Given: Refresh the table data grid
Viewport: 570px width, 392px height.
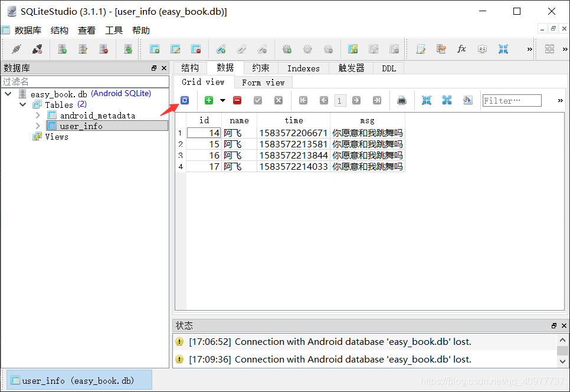Looking at the screenshot, I should click(x=184, y=100).
